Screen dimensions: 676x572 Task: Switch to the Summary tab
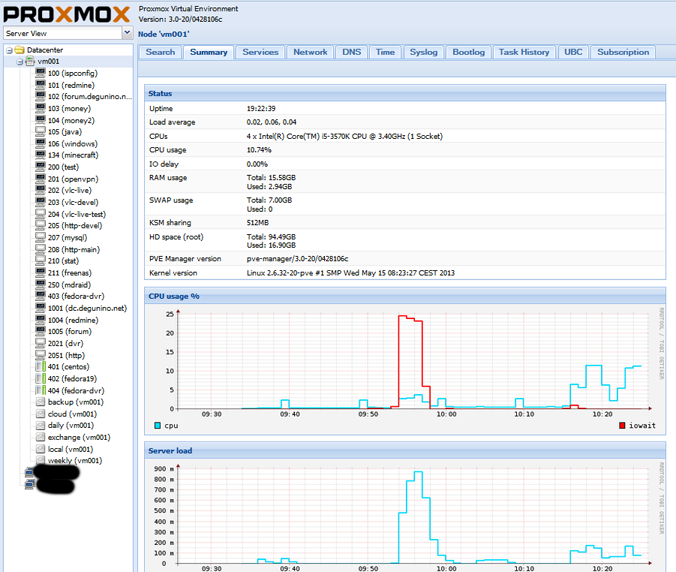coord(209,52)
